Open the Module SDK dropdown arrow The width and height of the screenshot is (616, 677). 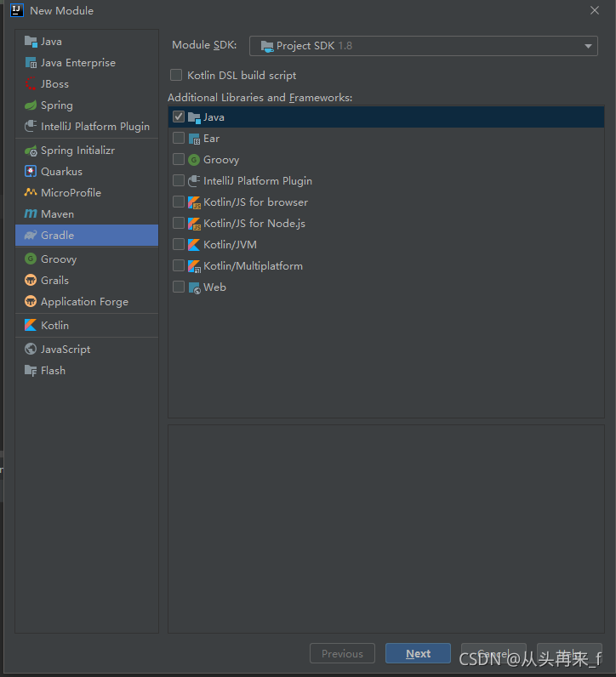(588, 46)
